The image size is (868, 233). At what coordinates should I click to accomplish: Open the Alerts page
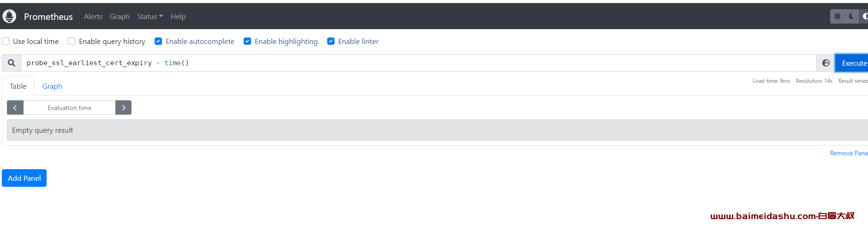pos(93,16)
